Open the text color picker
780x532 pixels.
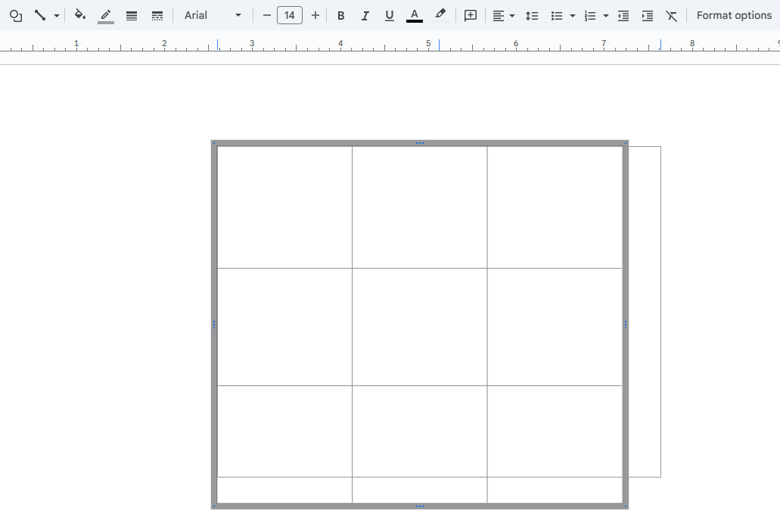[x=414, y=15]
